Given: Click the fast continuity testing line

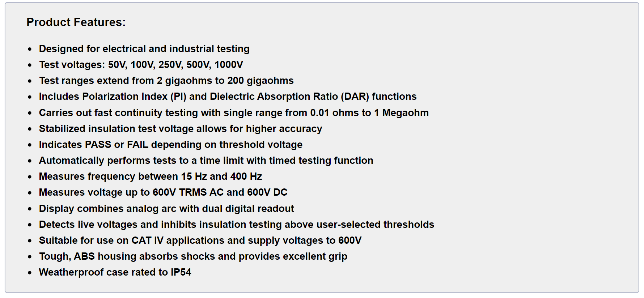Looking at the screenshot, I should click(x=234, y=113).
